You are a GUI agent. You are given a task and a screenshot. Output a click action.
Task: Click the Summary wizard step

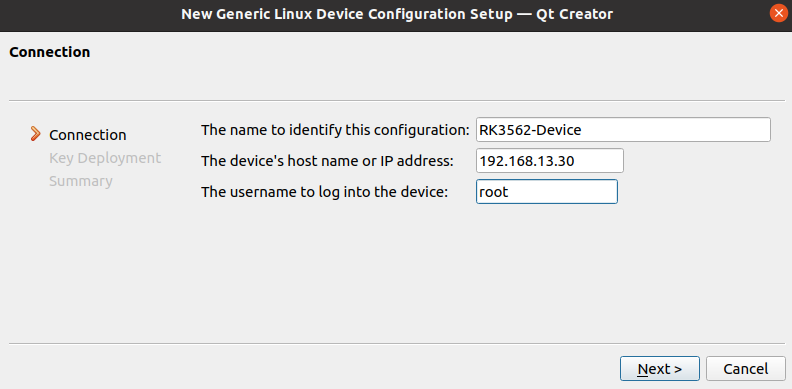pos(80,181)
